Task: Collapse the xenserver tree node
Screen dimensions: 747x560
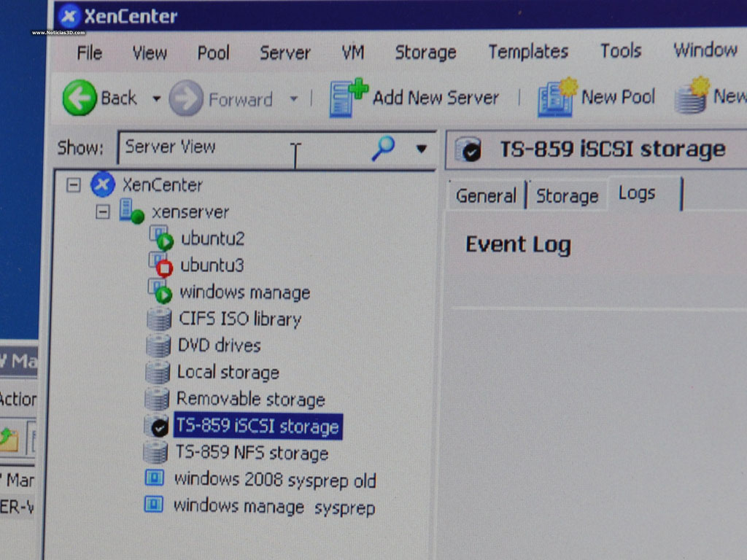Action: coord(103,212)
